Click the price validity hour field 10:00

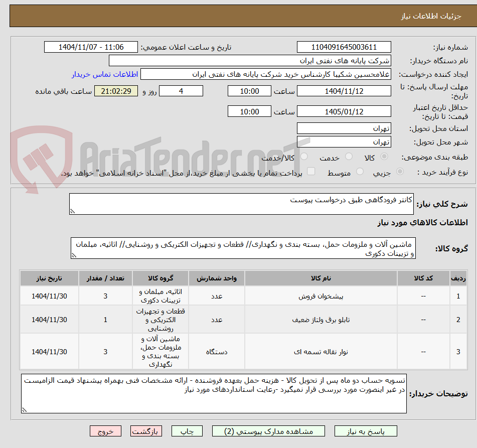[x=249, y=111]
